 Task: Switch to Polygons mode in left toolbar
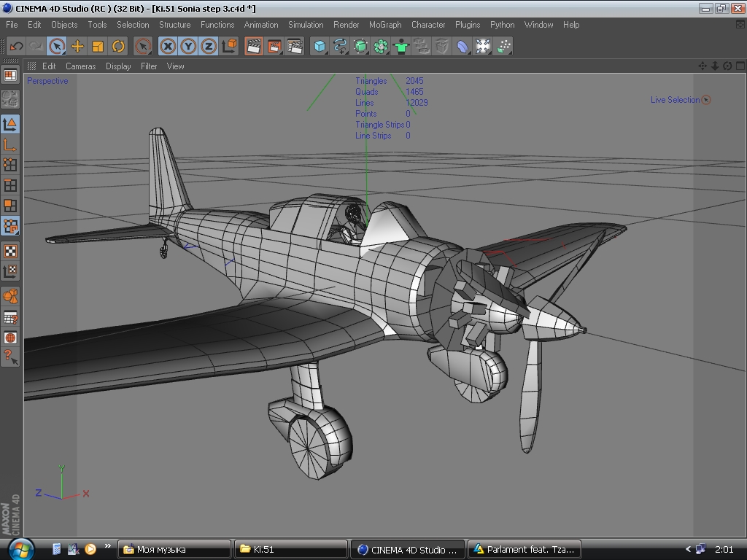click(10, 206)
